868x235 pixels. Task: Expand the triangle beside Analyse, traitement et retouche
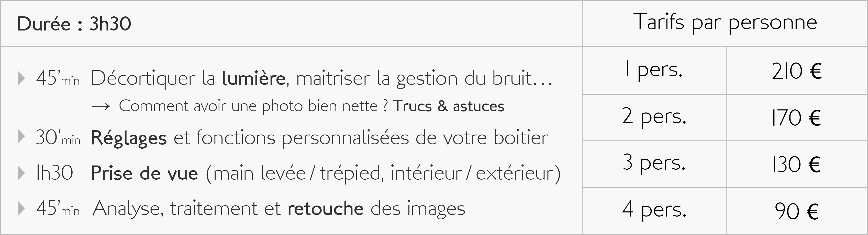21,208
